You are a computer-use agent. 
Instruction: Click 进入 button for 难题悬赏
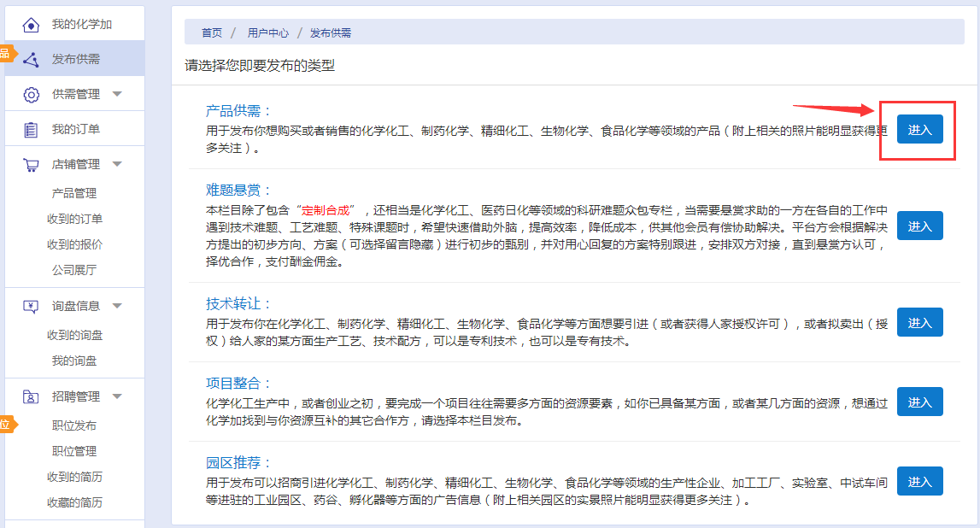coord(919,226)
